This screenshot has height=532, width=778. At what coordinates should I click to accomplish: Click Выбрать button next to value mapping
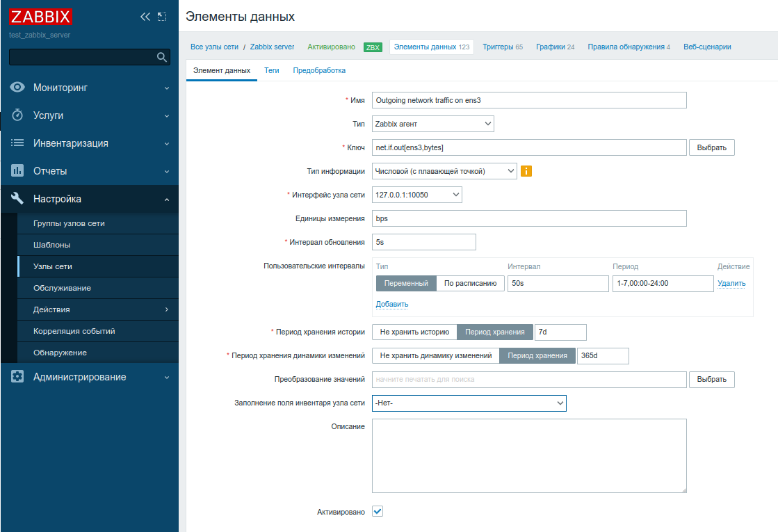tap(711, 379)
